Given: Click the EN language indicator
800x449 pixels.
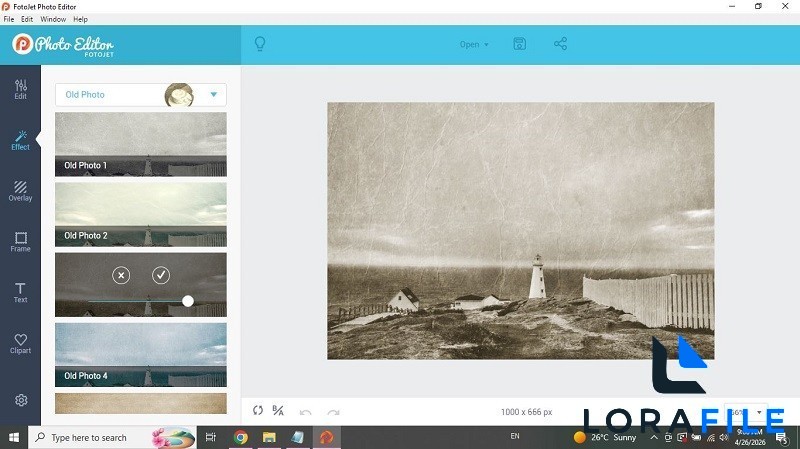Looking at the screenshot, I should click(x=515, y=436).
